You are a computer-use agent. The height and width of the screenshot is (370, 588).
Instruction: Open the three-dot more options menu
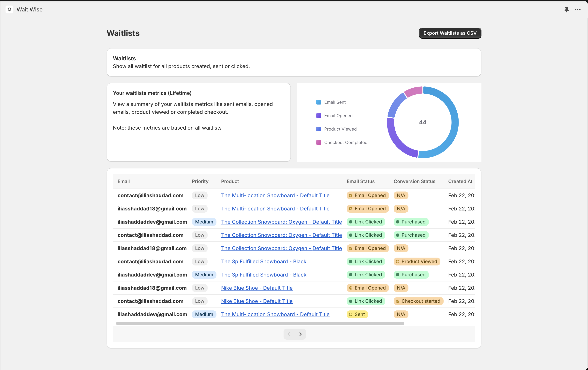[x=578, y=9]
